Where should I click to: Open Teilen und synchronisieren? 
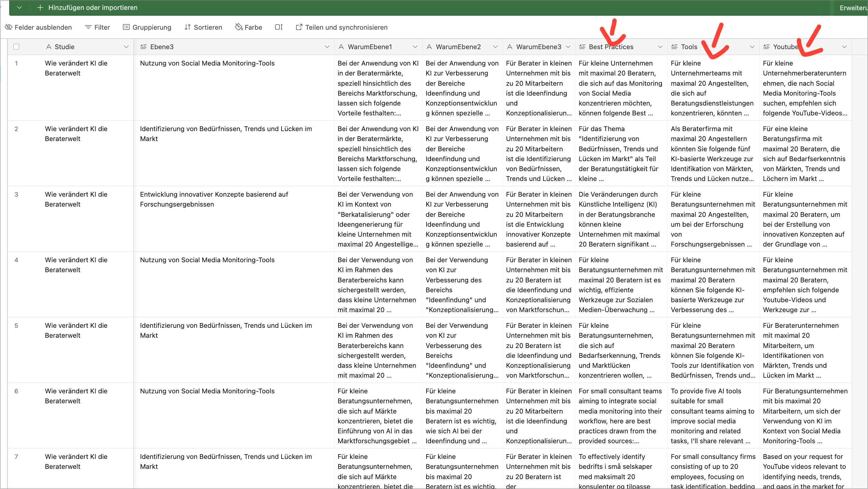pos(342,27)
